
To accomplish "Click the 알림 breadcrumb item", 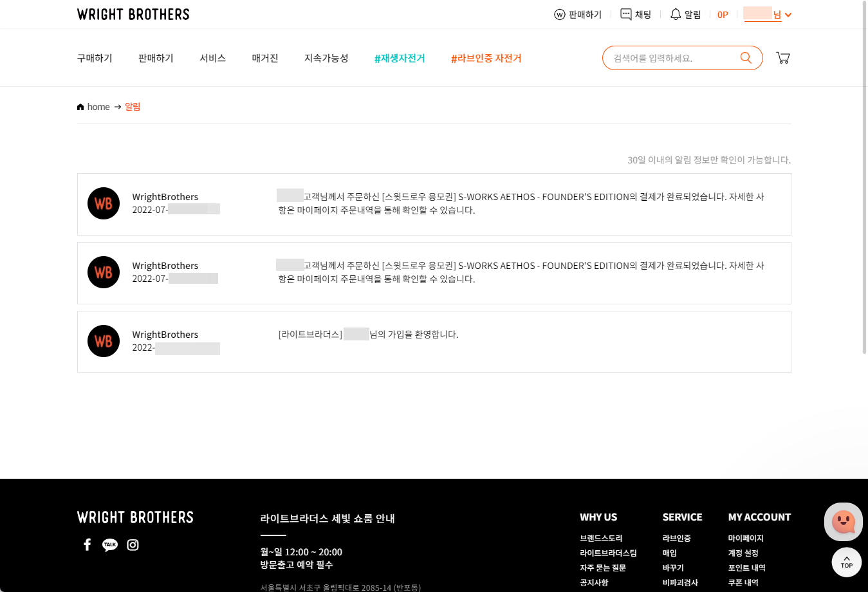I will coord(133,107).
